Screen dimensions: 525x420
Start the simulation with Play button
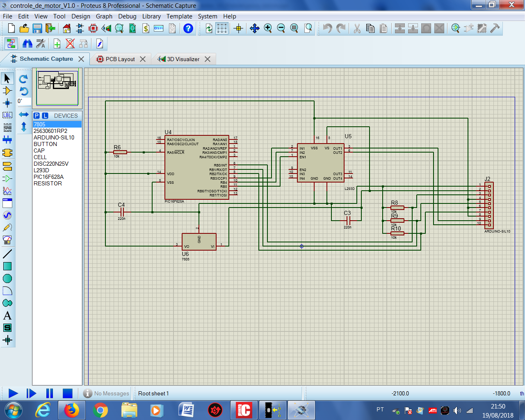13,393
